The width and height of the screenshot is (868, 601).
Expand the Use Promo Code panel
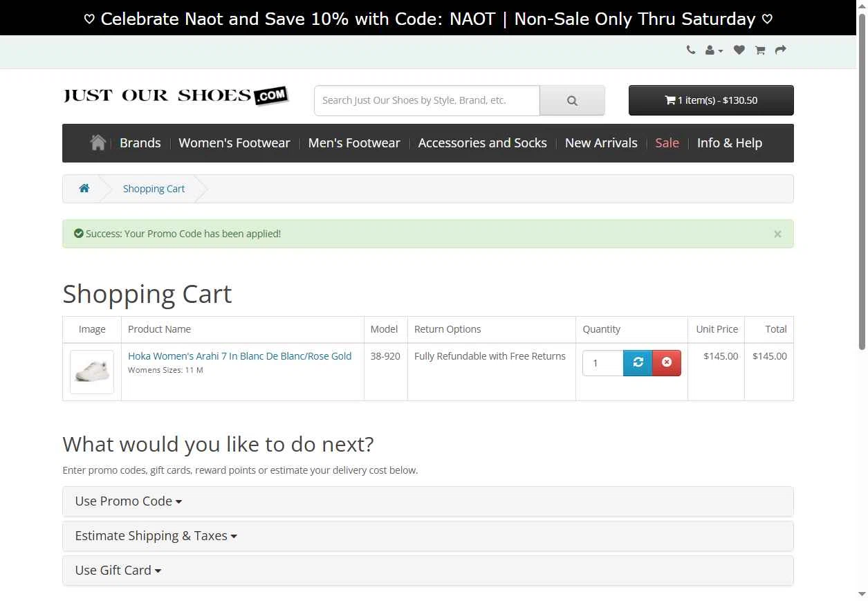(427, 501)
